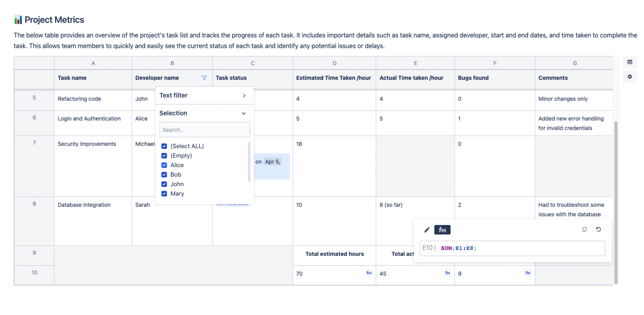Click the copy icon in formula popup

[x=584, y=230]
